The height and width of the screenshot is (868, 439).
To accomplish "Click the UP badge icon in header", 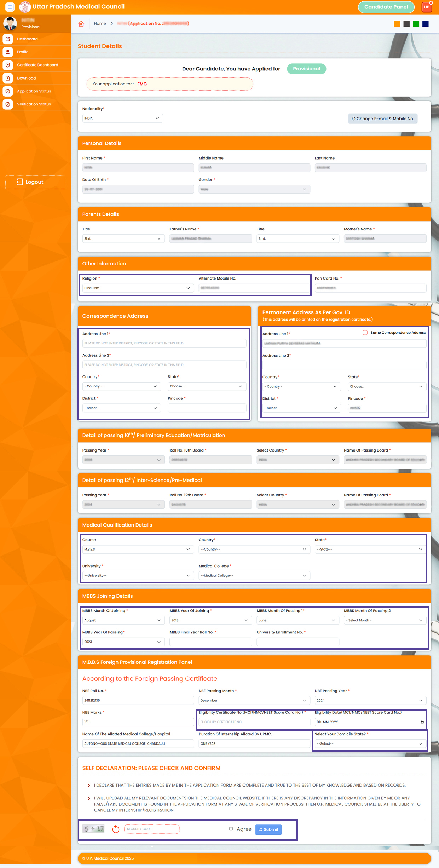I will (x=427, y=7).
